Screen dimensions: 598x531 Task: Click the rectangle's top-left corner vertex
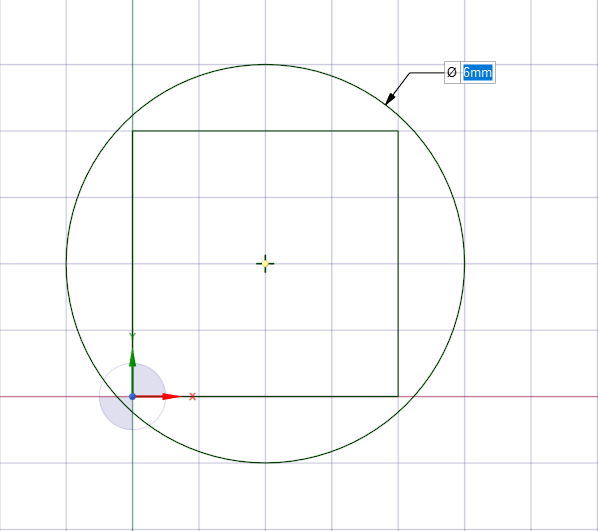(132, 131)
